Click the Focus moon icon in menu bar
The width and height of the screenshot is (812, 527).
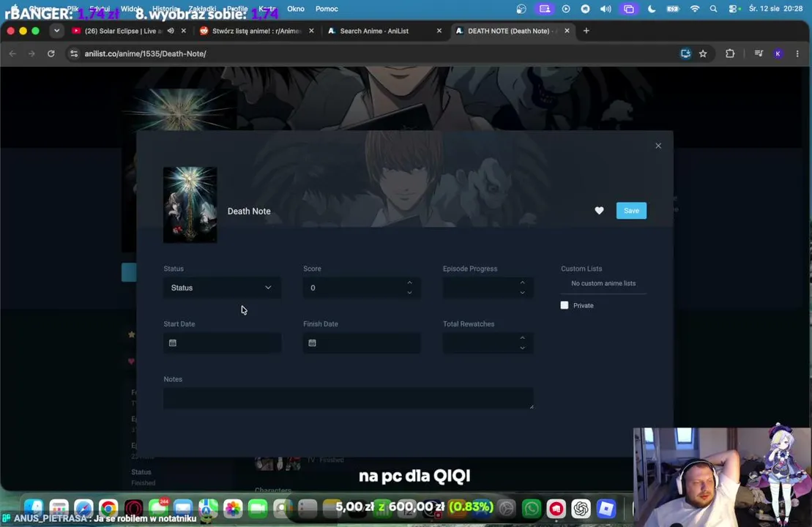652,9
